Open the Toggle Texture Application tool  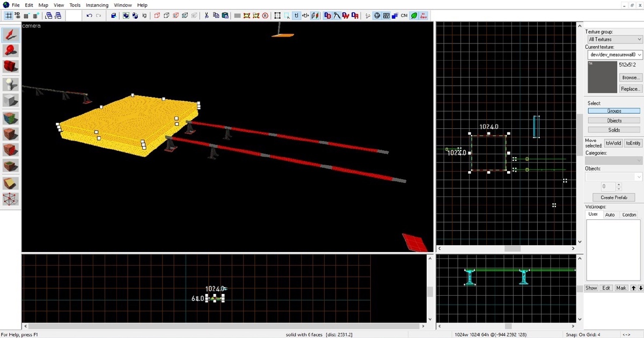[11, 118]
